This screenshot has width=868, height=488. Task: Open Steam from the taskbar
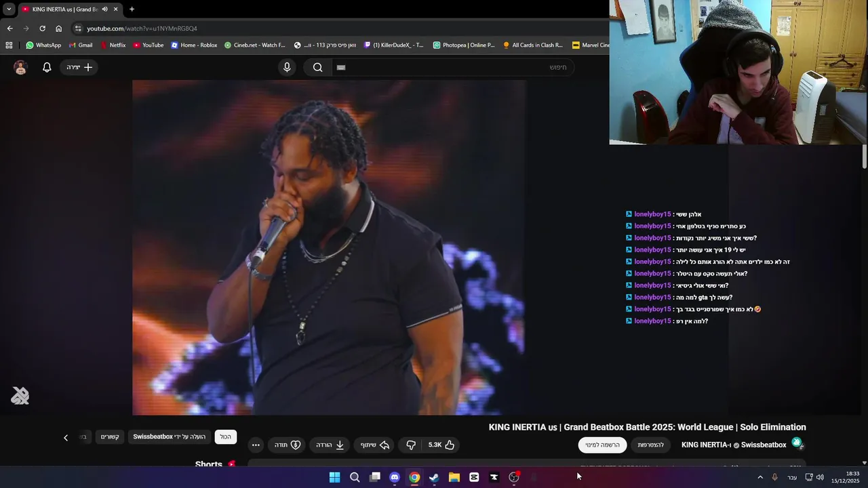434,477
